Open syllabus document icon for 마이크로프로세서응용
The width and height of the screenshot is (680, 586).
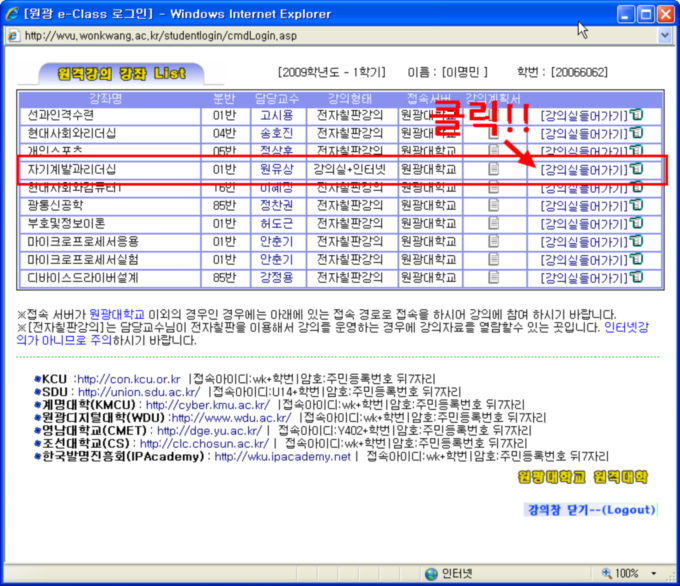pos(494,241)
